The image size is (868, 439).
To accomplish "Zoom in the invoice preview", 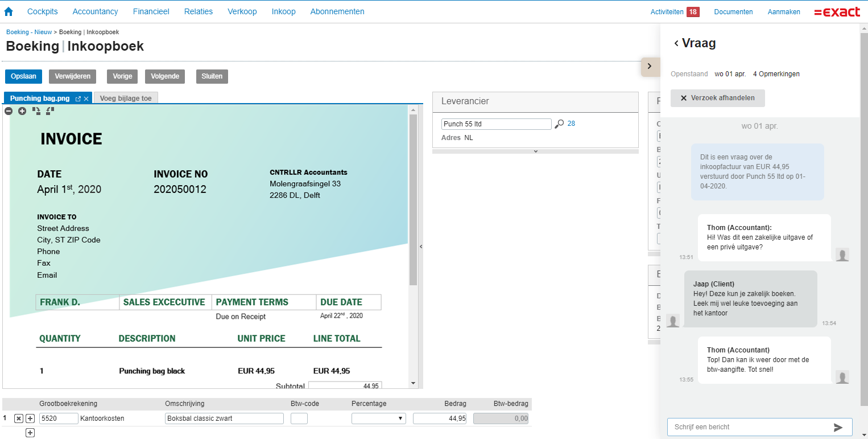I will tap(22, 111).
